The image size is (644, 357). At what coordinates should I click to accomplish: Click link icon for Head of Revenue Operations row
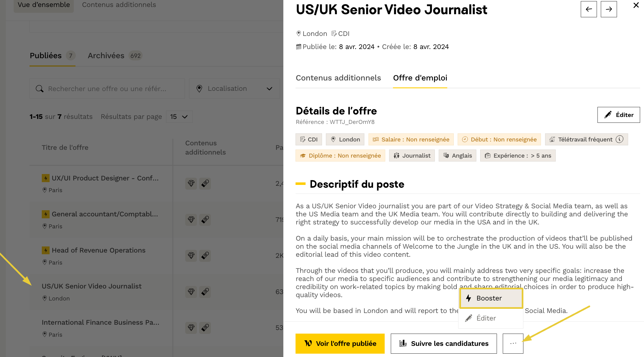tap(205, 255)
